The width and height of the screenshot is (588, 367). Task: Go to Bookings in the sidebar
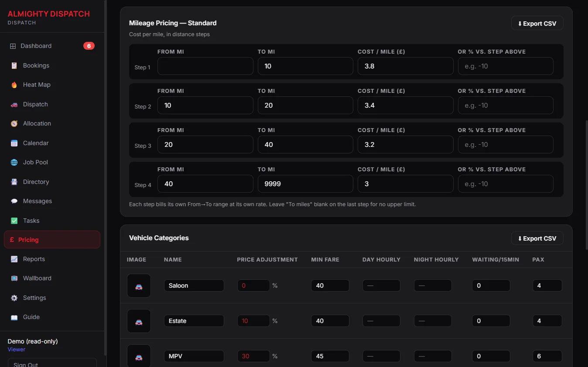(x=52, y=65)
